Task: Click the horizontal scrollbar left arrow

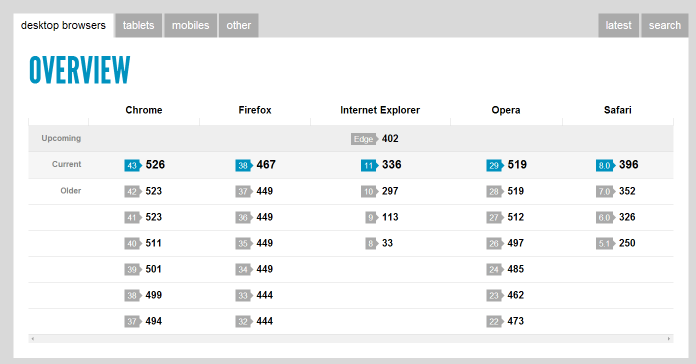Action: coord(33,339)
